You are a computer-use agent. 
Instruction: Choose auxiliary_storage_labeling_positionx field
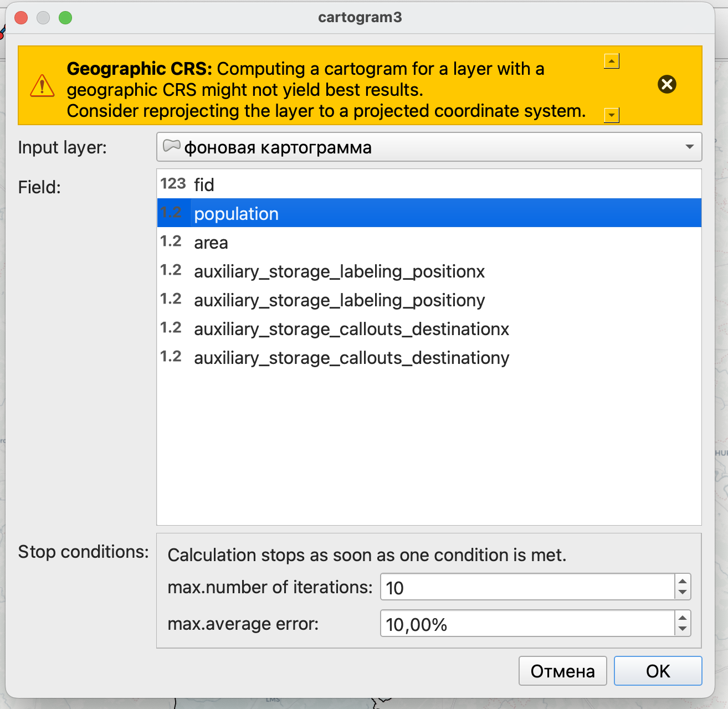tap(339, 271)
